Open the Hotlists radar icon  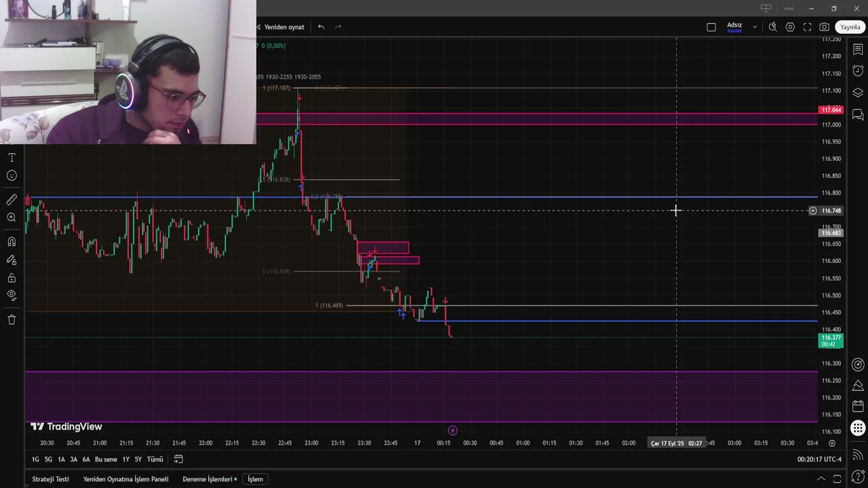pos(858,365)
